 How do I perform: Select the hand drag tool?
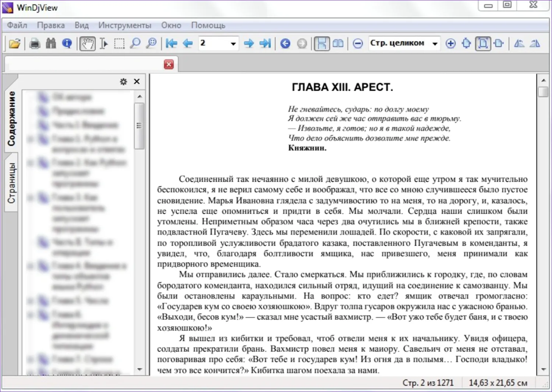pyautogui.click(x=88, y=44)
